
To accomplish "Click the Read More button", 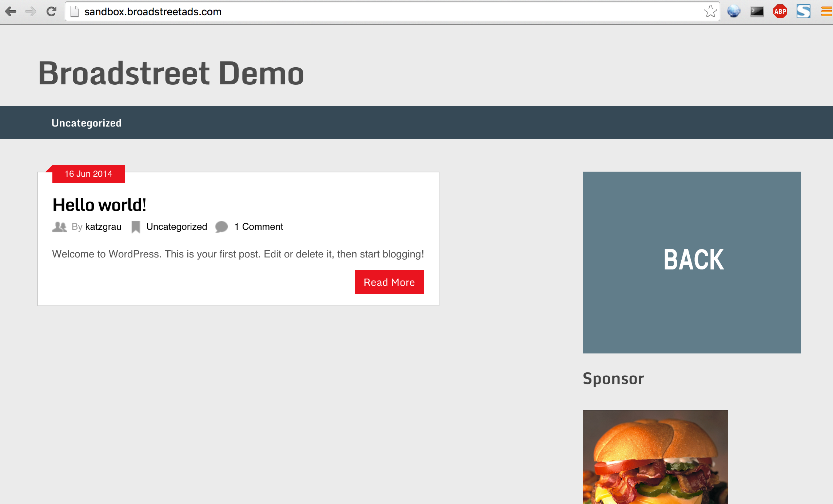I will click(x=390, y=282).
